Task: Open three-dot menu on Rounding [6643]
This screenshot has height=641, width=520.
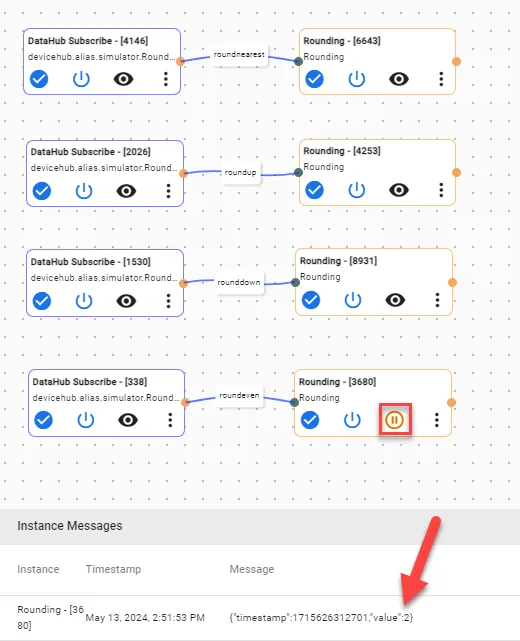Action: point(441,79)
